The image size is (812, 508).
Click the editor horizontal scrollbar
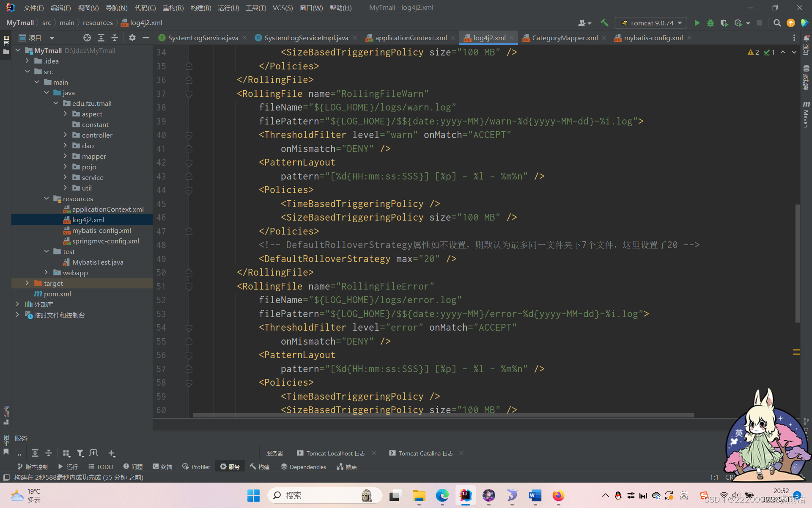(443, 415)
